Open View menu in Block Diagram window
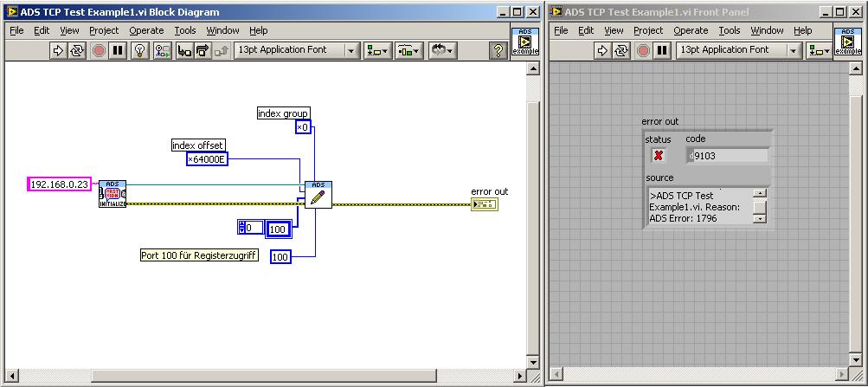The image size is (868, 387). 69,30
